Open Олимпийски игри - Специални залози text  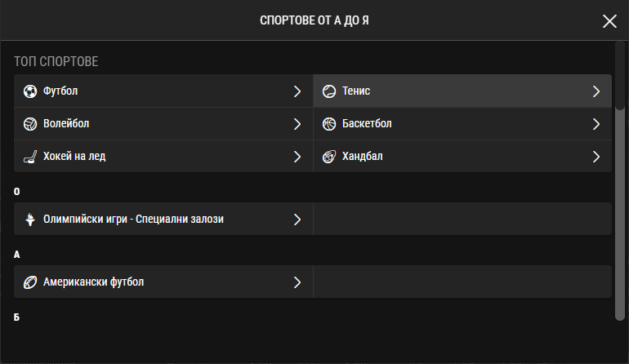(x=133, y=220)
